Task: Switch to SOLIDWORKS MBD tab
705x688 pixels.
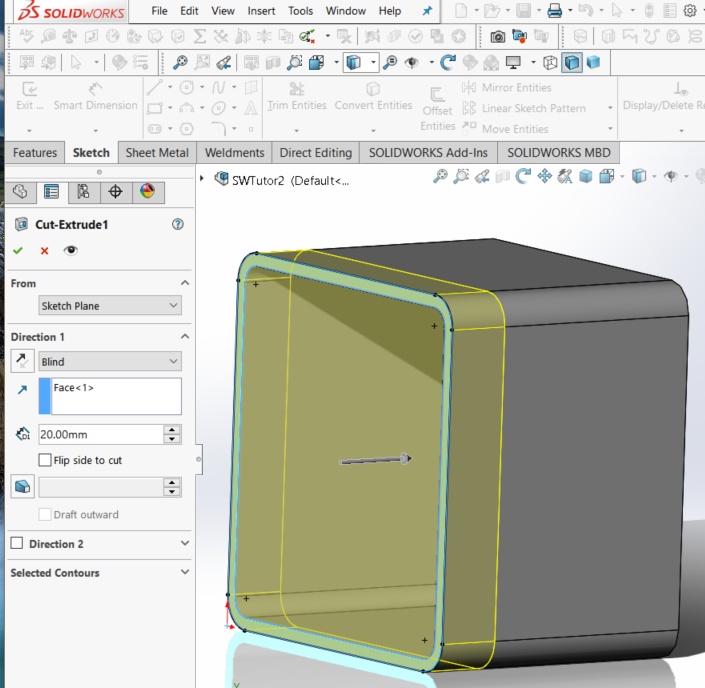Action: click(559, 152)
